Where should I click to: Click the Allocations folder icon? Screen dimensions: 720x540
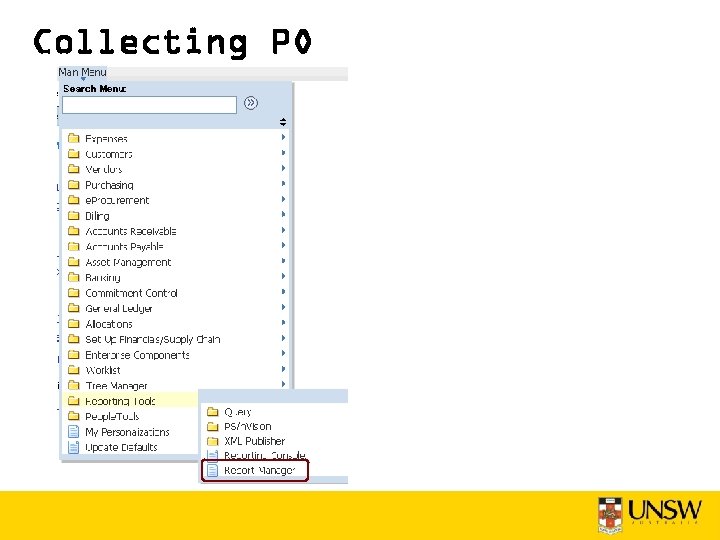pos(73,324)
